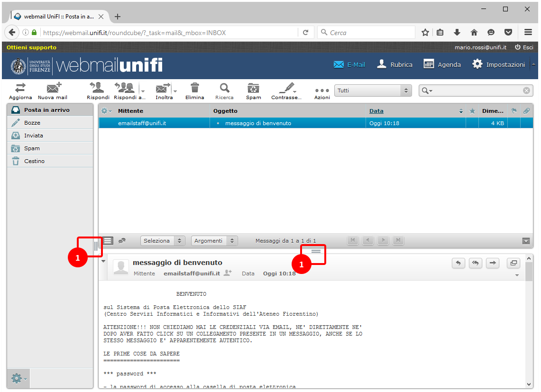
Task: Select the messaggio di benvenuto row
Action: click(316, 123)
